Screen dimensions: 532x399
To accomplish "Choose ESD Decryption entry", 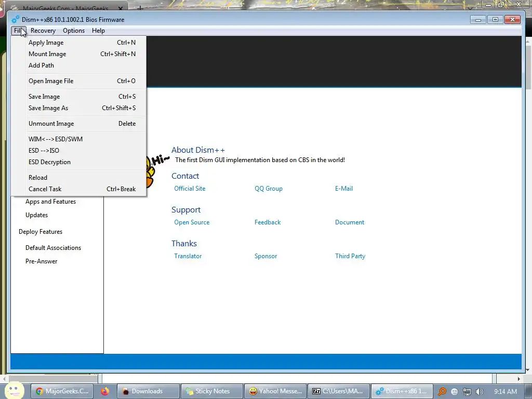I will (79, 162).
